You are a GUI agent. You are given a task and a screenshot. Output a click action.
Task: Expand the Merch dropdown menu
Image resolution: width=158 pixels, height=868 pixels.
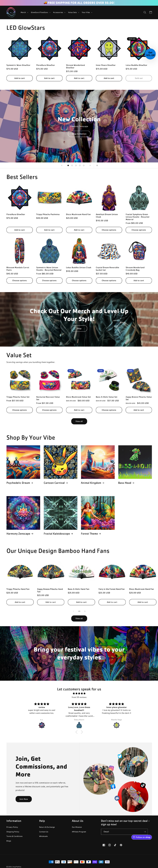[x=25, y=12]
